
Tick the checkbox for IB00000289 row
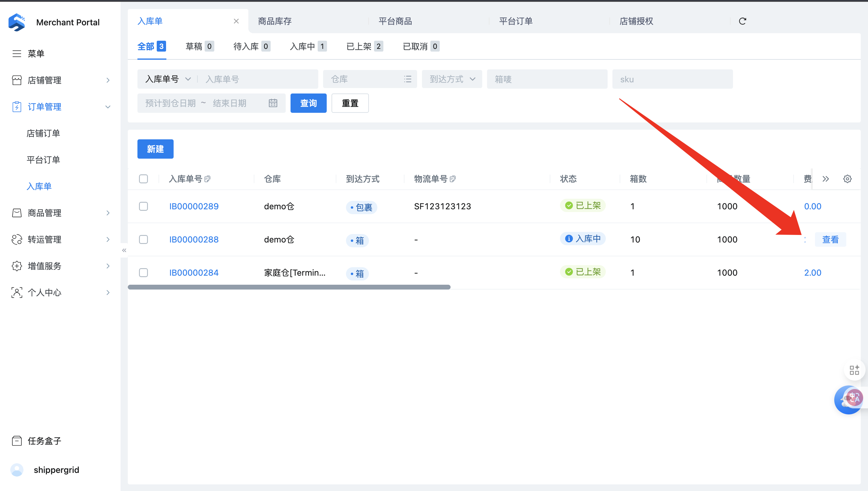pyautogui.click(x=143, y=206)
